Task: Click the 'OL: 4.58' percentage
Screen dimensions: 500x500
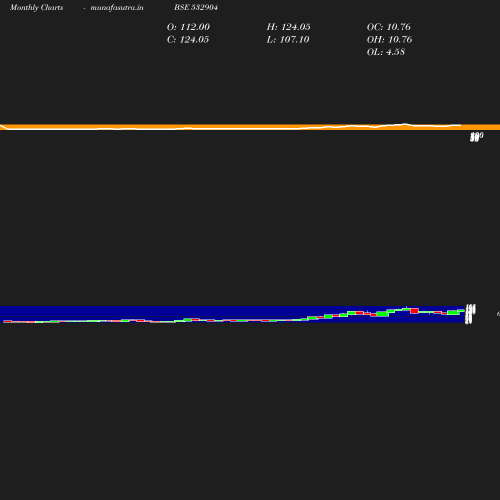Action: pyautogui.click(x=386, y=52)
